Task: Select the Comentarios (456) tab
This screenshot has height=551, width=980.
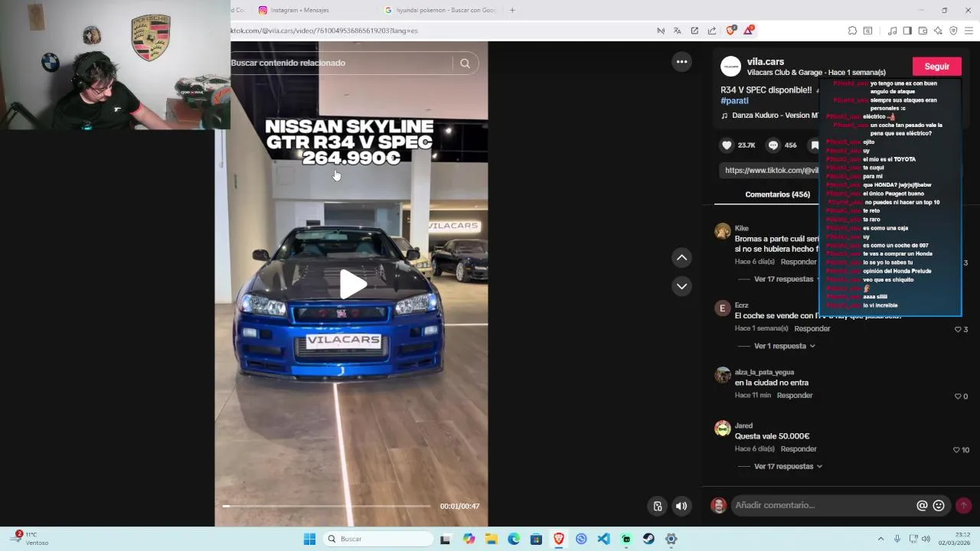Action: point(777,194)
